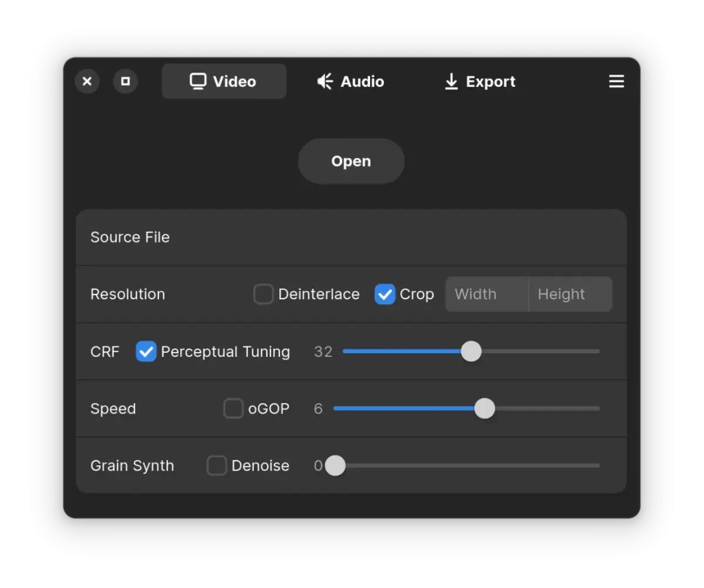Switch to the Audio tab
This screenshot has height=588, width=704.
[351, 82]
